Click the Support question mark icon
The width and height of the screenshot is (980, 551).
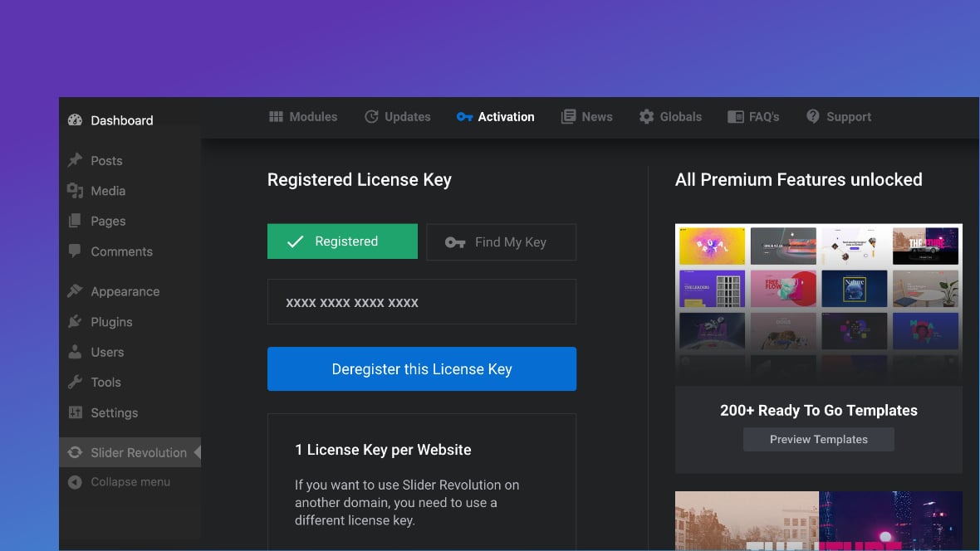[812, 116]
